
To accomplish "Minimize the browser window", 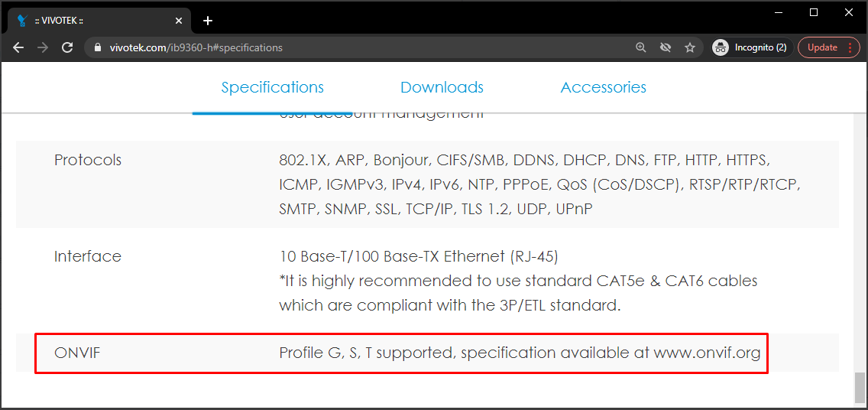I will point(779,12).
